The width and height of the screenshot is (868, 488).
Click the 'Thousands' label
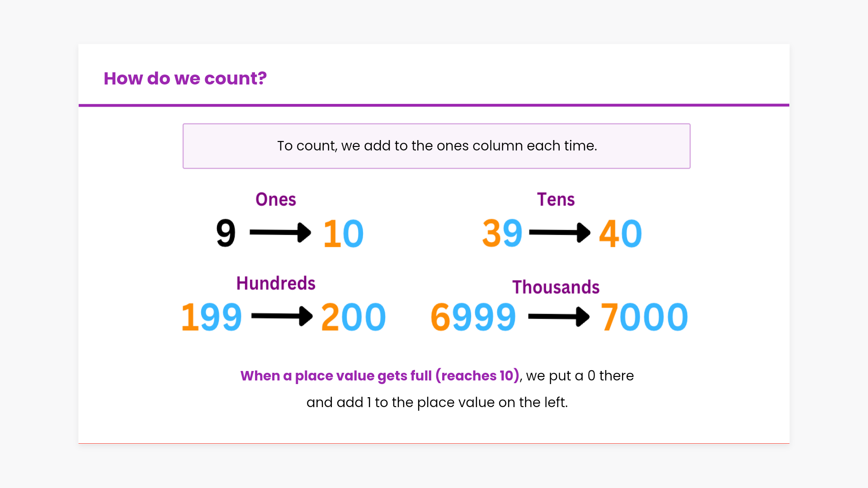click(x=556, y=287)
